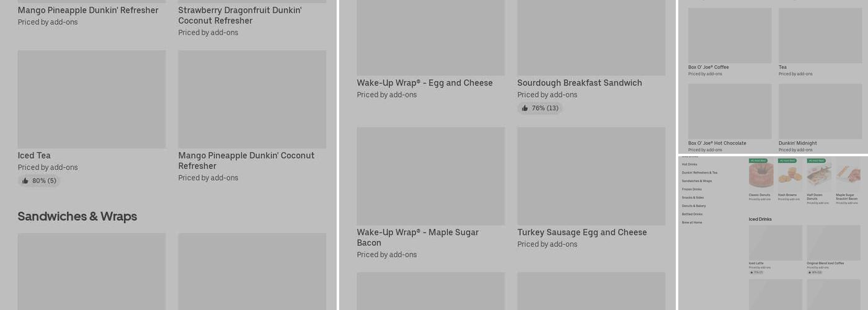The width and height of the screenshot is (868, 310).
Task: Open the Classic Donuts product image
Action: click(761, 175)
